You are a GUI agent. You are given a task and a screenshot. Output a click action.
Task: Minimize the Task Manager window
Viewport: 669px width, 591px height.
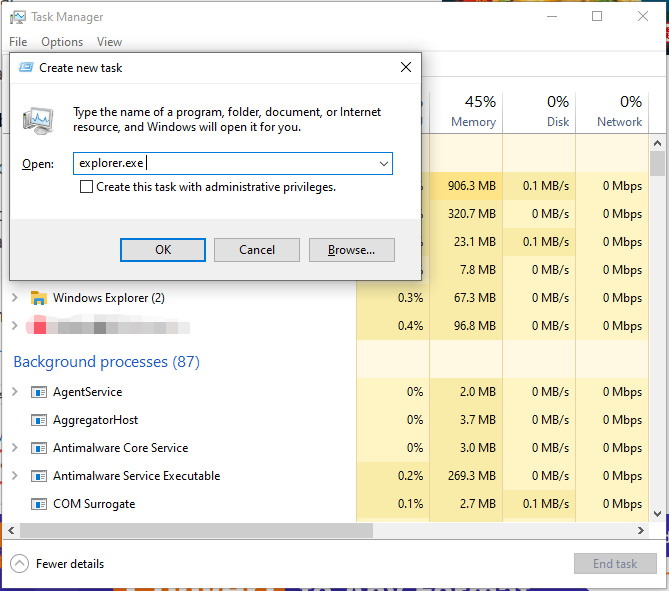click(x=552, y=17)
